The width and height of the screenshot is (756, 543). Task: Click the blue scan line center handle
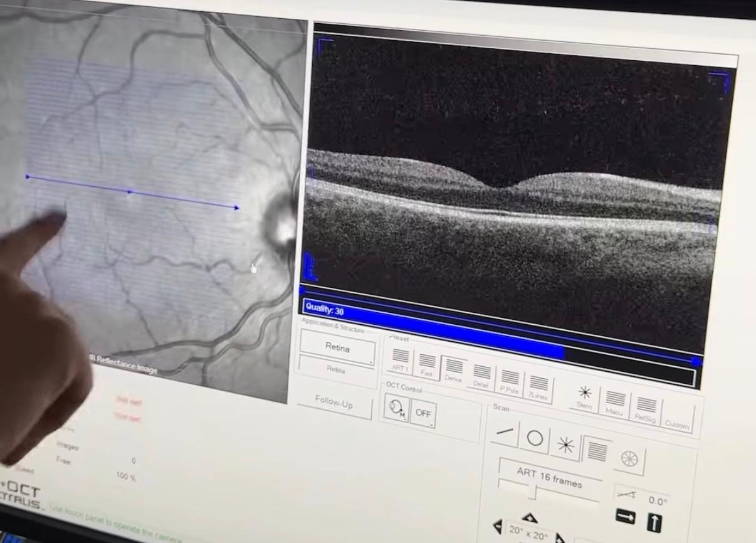click(130, 192)
